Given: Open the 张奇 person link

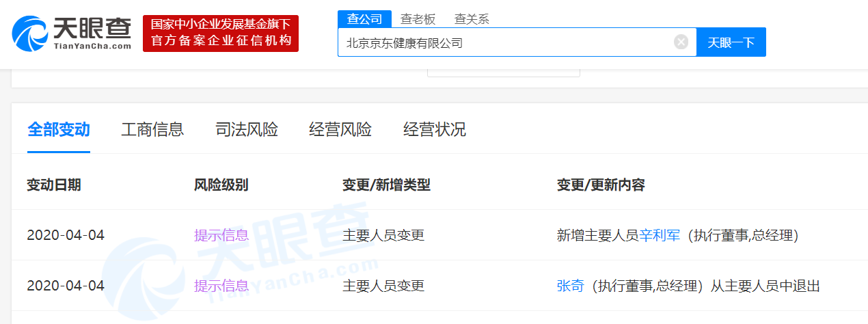Looking at the screenshot, I should (571, 286).
